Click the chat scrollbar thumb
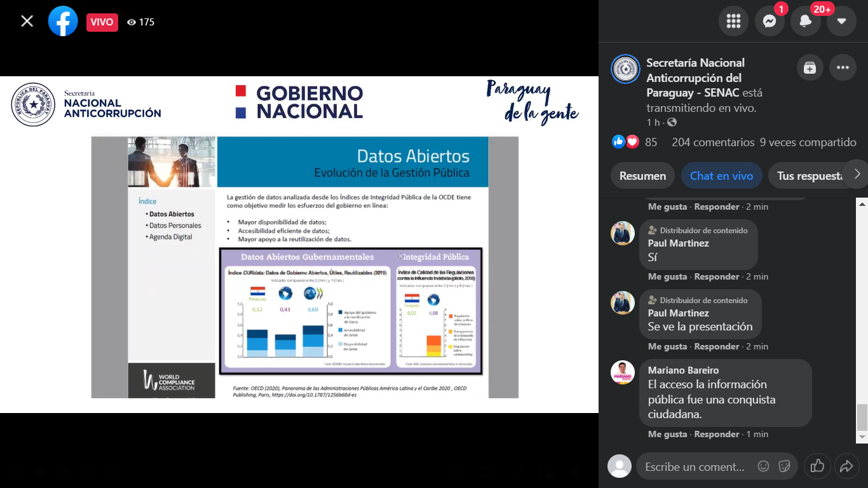This screenshot has height=488, width=868. [862, 417]
